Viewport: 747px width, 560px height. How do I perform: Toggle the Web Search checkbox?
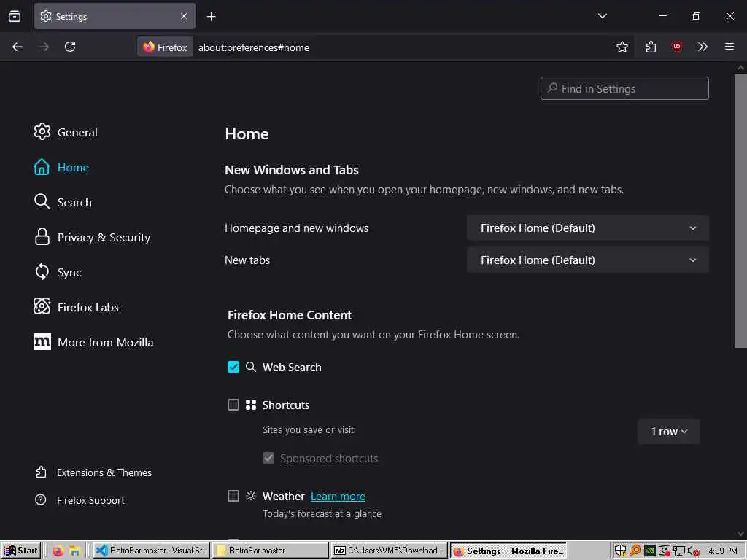coord(233,367)
